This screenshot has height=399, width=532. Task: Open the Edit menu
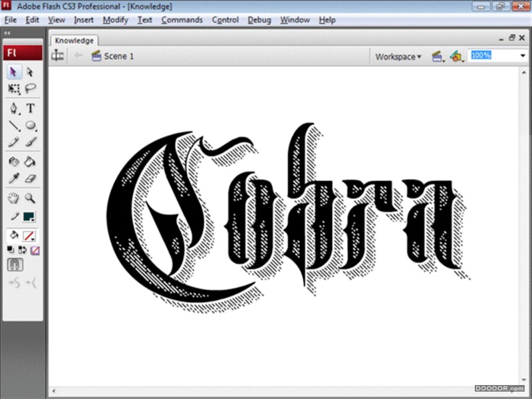point(32,20)
